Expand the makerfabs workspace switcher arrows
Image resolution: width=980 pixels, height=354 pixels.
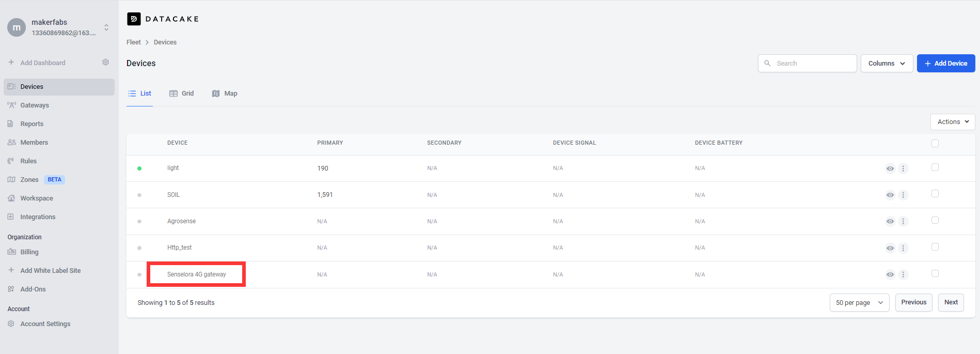[106, 27]
